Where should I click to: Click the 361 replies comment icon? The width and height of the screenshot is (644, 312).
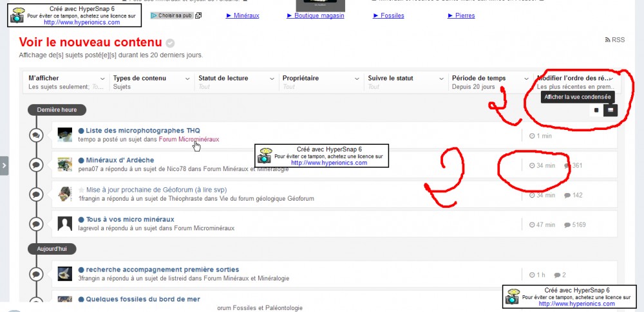point(567,166)
